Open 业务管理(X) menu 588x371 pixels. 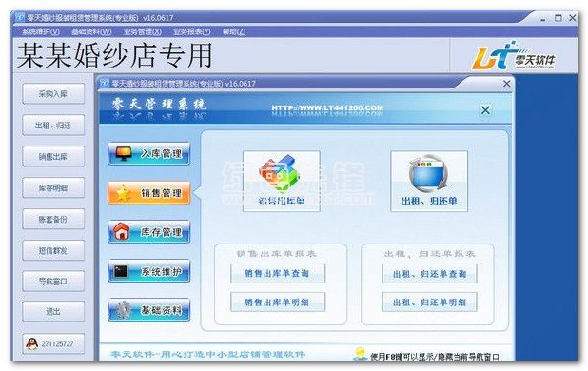tap(142, 31)
